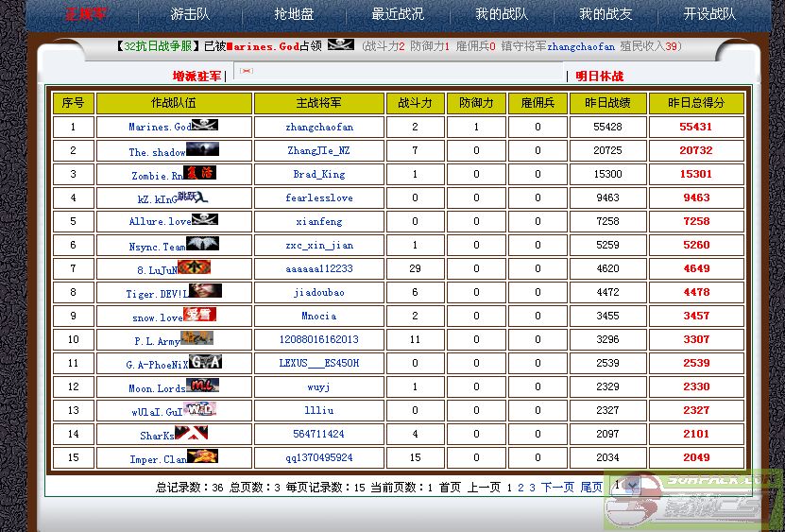The image size is (785, 532).
Task: Open the 我的战友 navigation item
Action: point(606,14)
